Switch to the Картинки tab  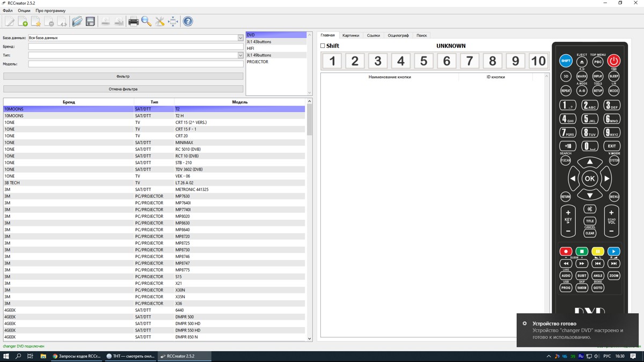click(x=350, y=35)
